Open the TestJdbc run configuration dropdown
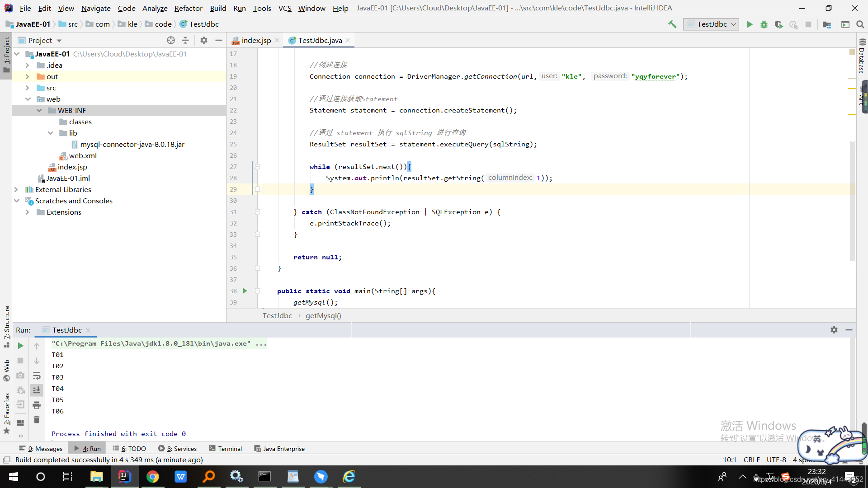This screenshot has height=488, width=868. [x=711, y=24]
